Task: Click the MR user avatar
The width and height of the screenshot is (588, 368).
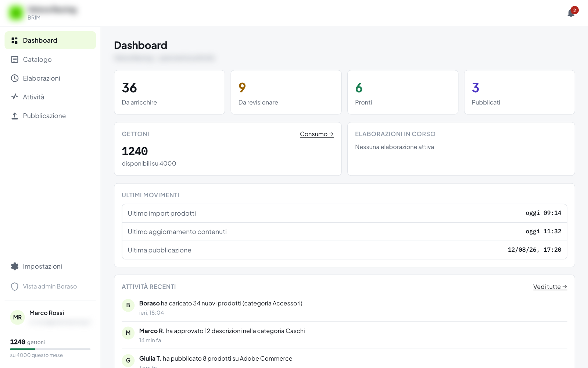Action: click(17, 317)
